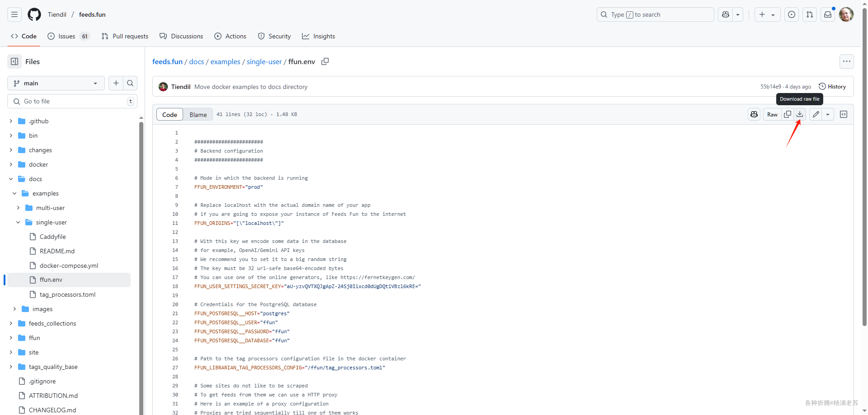This screenshot has height=415, width=868.
Task: Switch to Blame view
Action: [198, 115]
